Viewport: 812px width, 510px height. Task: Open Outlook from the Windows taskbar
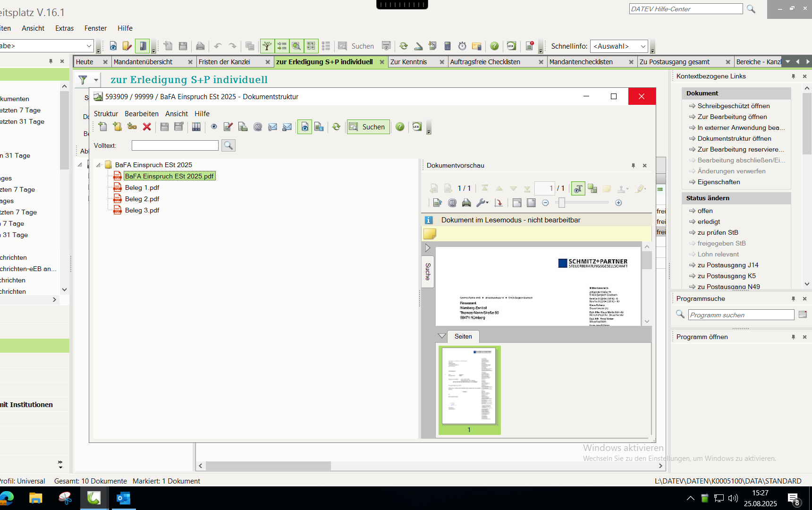pos(123,498)
